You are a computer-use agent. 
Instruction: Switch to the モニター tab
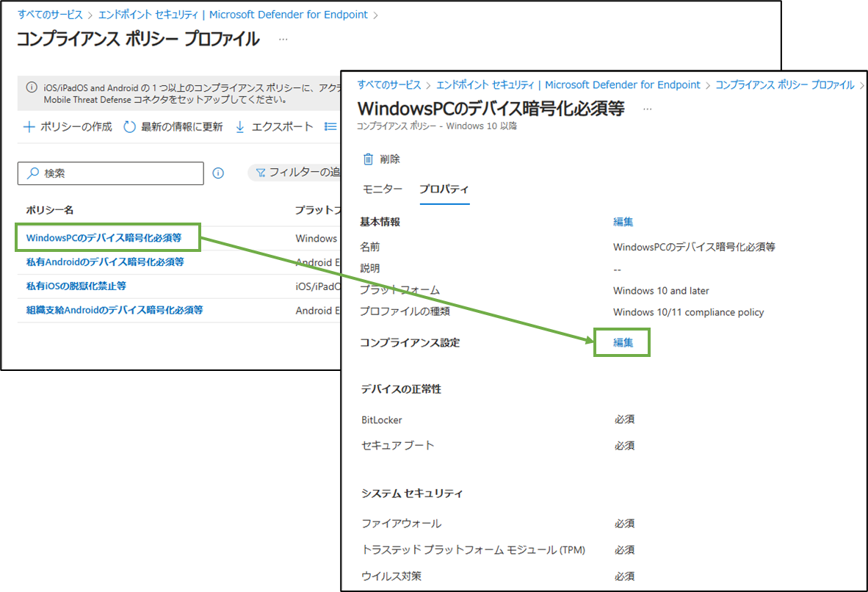pyautogui.click(x=382, y=189)
